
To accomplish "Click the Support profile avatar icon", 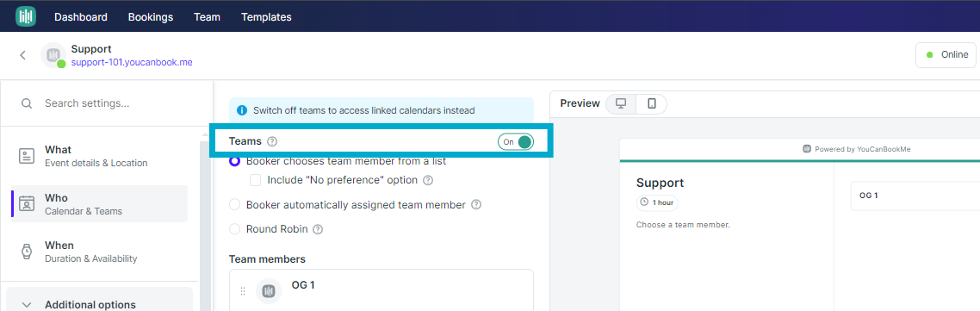I will click(53, 55).
